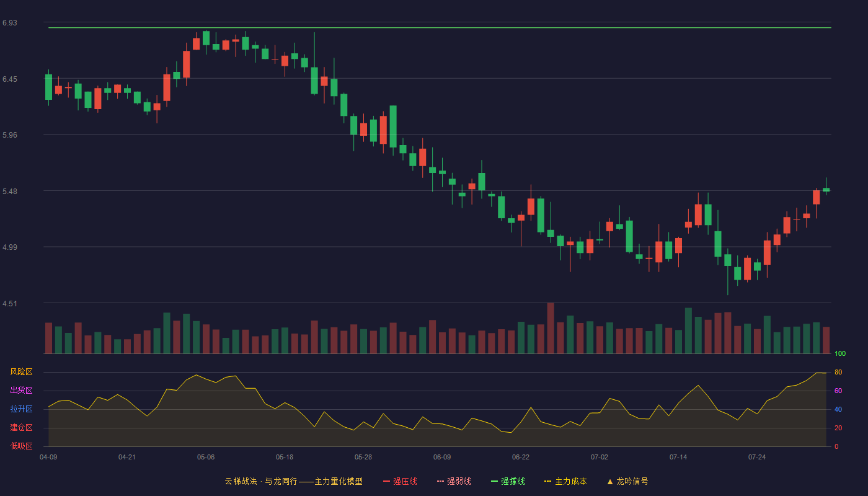The width and height of the screenshot is (868, 496).
Task: Toggle the 强弱线 legend series
Action: [454, 481]
